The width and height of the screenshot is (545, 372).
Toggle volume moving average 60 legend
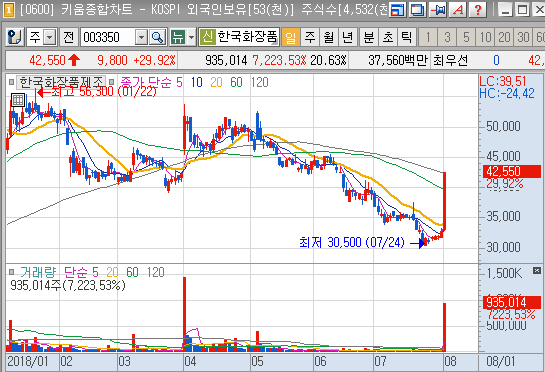(x=132, y=272)
